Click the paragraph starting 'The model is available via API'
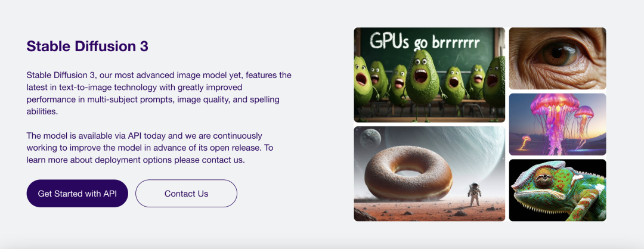Image resolution: width=644 pixels, height=249 pixels. [150, 148]
